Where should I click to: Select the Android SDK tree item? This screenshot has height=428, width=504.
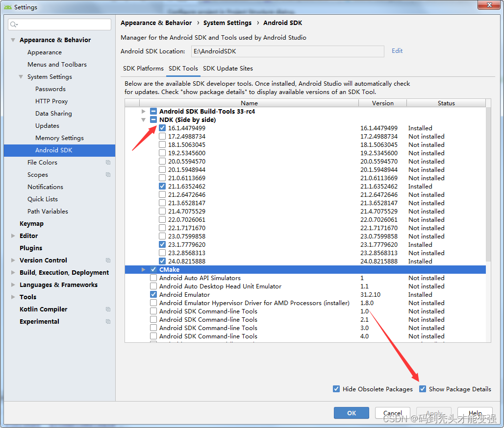[59, 150]
